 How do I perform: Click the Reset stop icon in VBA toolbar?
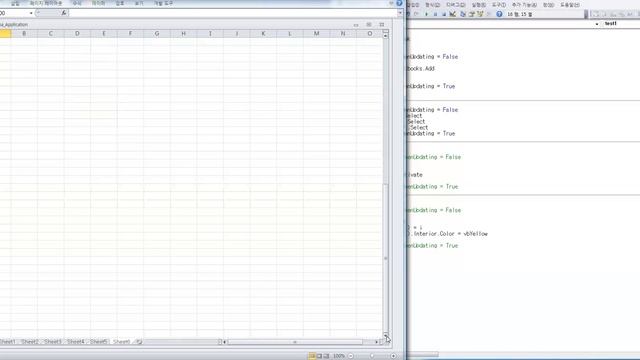tap(444, 14)
